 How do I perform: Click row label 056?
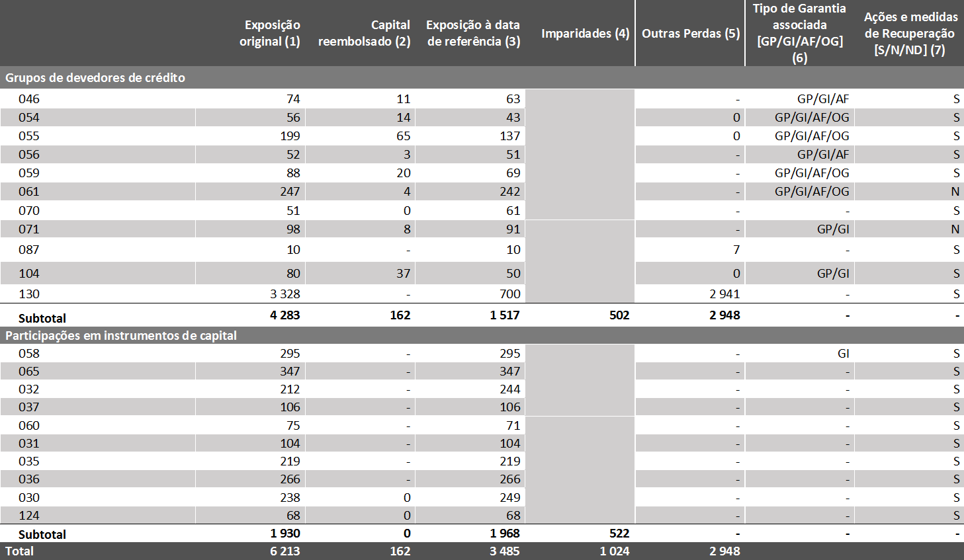29,154
